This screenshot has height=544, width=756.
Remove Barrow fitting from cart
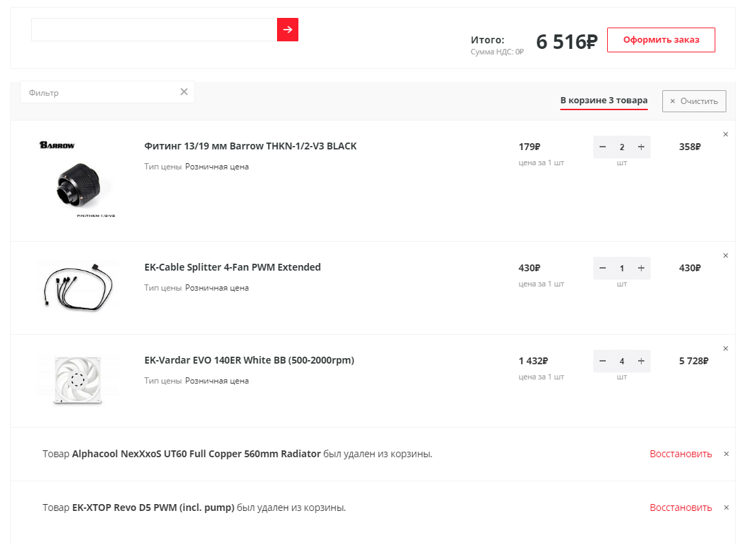pos(726,134)
